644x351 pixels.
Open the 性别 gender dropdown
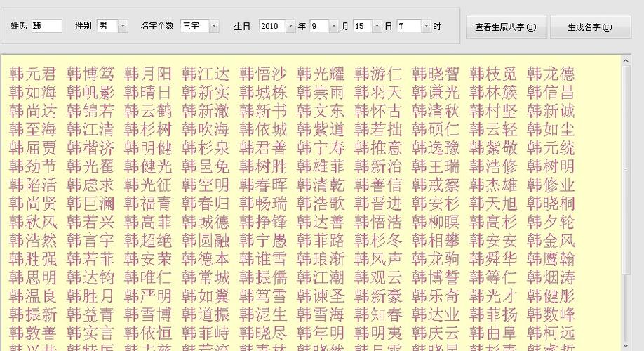[x=122, y=26]
